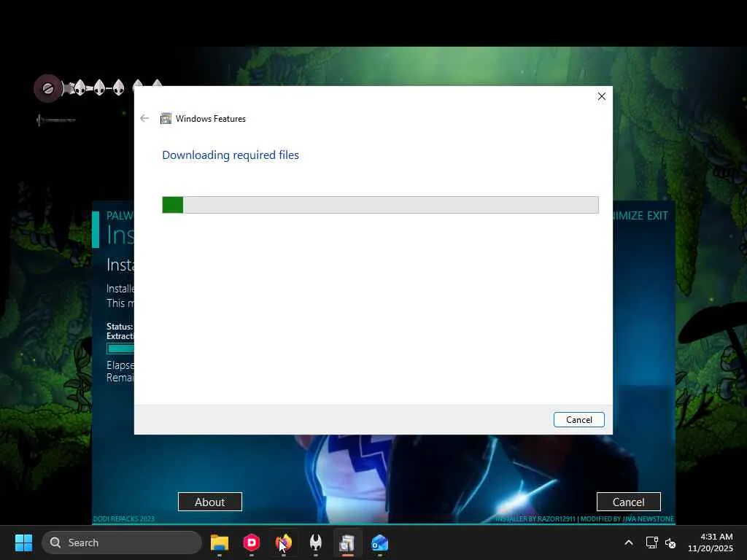747x560 pixels.
Task: Open the About button in the installer
Action: [209, 502]
